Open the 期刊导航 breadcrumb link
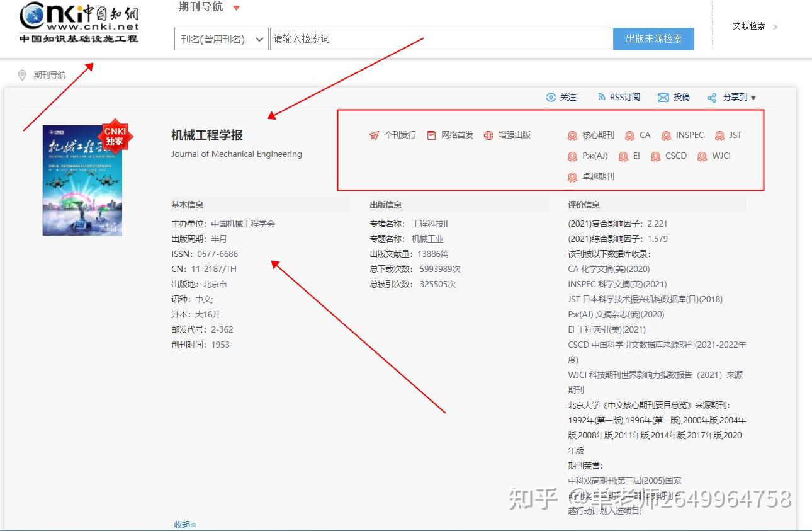 [x=50, y=76]
